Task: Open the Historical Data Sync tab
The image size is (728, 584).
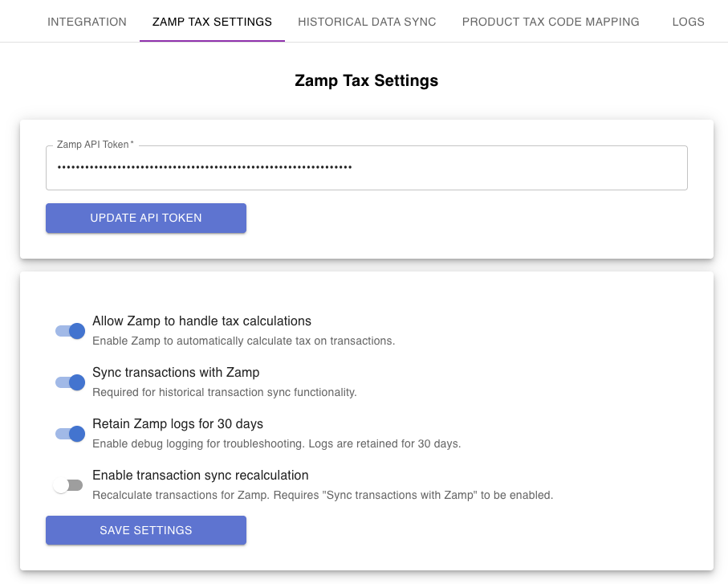Action: click(x=367, y=22)
